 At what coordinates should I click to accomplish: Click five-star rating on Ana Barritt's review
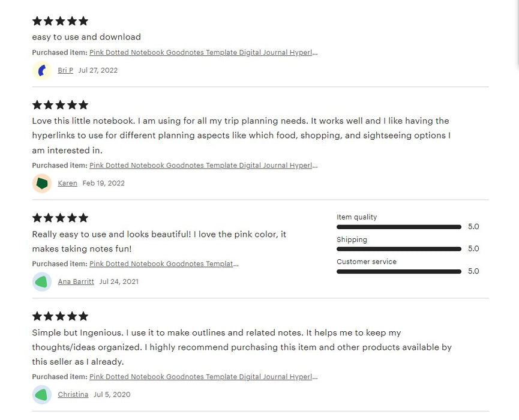pos(60,218)
